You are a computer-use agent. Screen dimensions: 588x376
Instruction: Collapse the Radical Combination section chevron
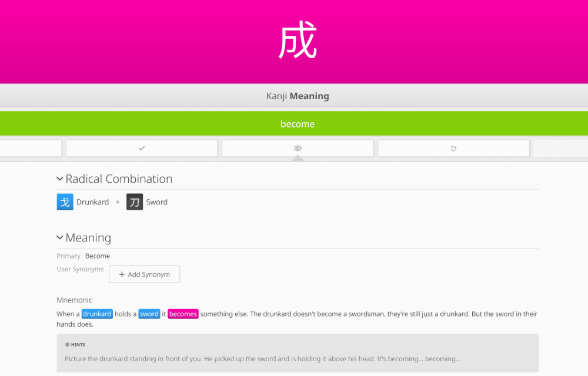tap(60, 179)
